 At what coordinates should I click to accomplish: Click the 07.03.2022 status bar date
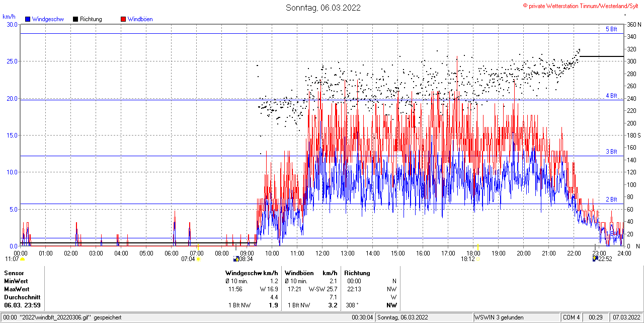626,317
